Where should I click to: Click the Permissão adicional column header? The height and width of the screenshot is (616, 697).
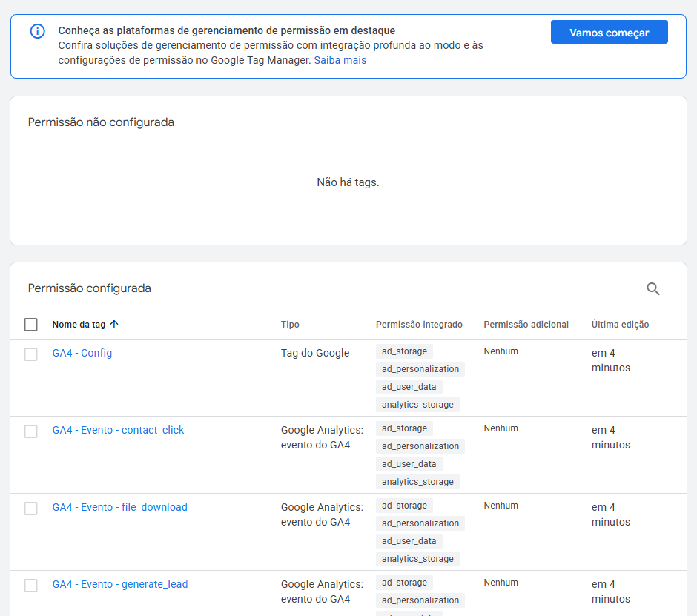coord(526,325)
